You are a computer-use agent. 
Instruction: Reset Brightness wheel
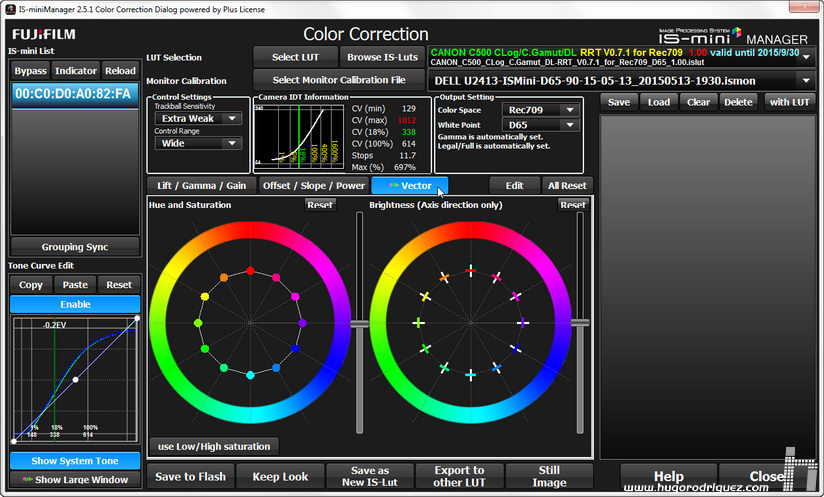(573, 205)
